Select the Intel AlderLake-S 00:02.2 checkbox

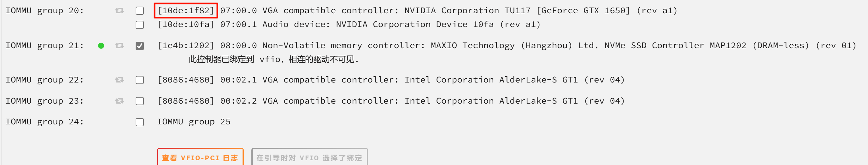click(x=139, y=101)
